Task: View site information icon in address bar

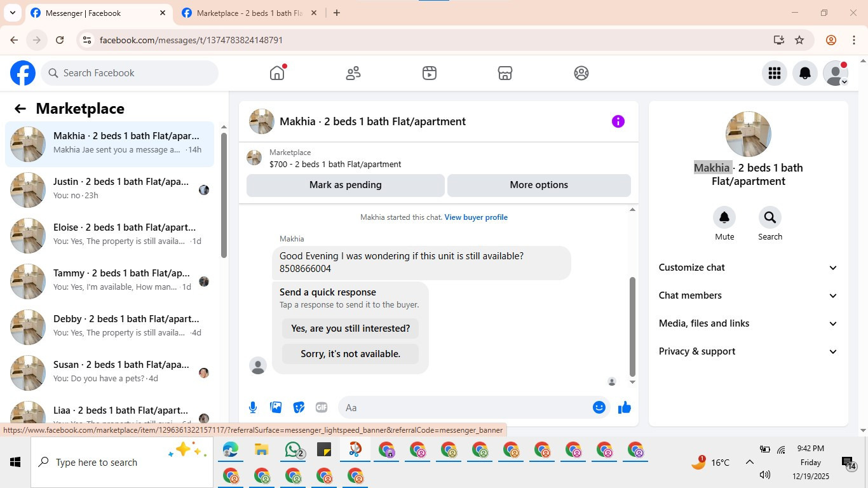Action: (87, 40)
